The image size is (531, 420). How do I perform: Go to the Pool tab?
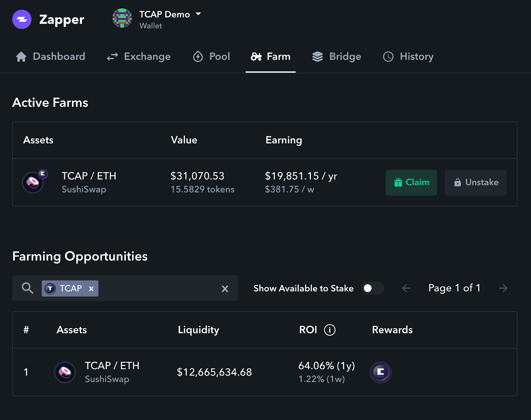[x=211, y=56]
